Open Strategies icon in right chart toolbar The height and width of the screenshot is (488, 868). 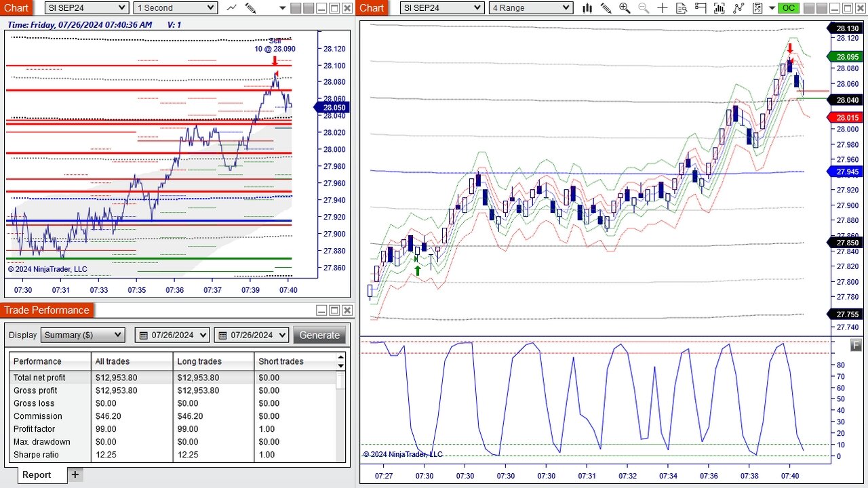click(738, 8)
